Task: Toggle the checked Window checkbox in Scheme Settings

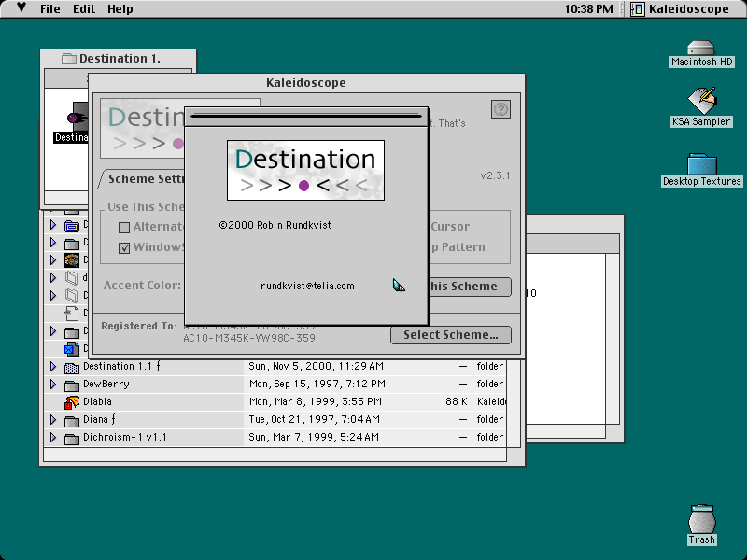Action: 124,247
